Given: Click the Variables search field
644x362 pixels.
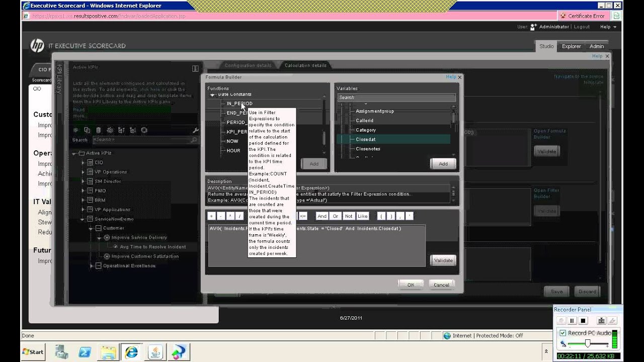Looking at the screenshot, I should click(x=396, y=98).
